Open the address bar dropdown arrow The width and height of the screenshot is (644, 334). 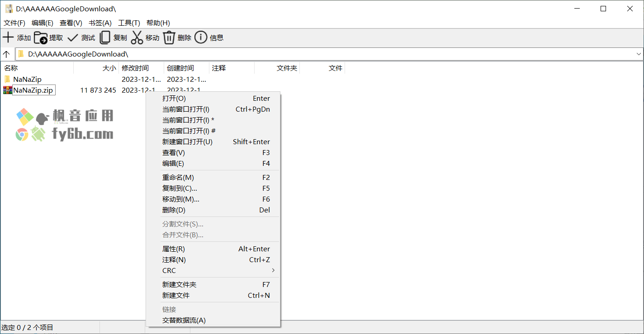coord(639,54)
